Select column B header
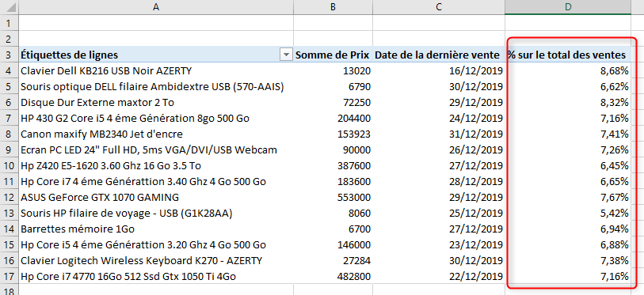Viewport: 644px width, 295px height. [333, 7]
